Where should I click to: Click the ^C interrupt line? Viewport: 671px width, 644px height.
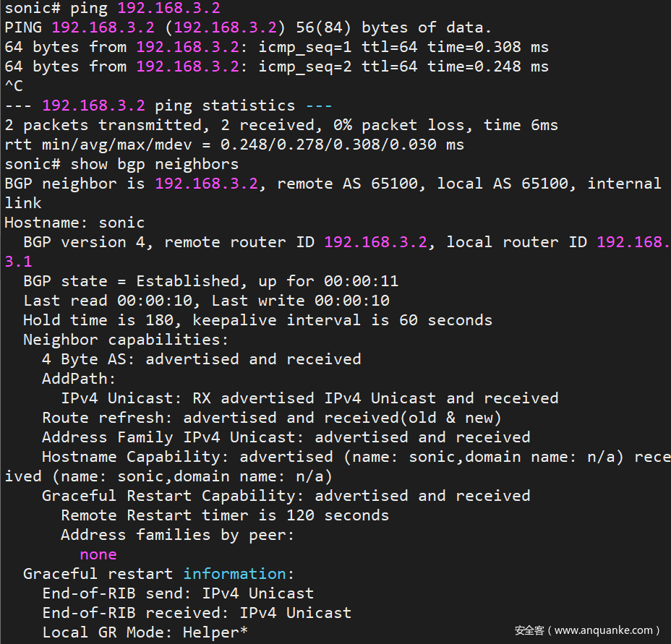pyautogui.click(x=14, y=86)
